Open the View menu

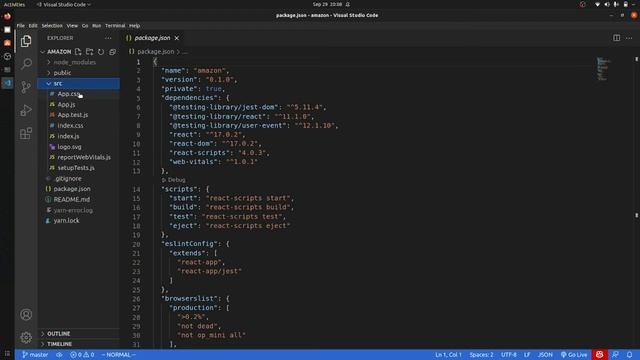pyautogui.click(x=72, y=26)
